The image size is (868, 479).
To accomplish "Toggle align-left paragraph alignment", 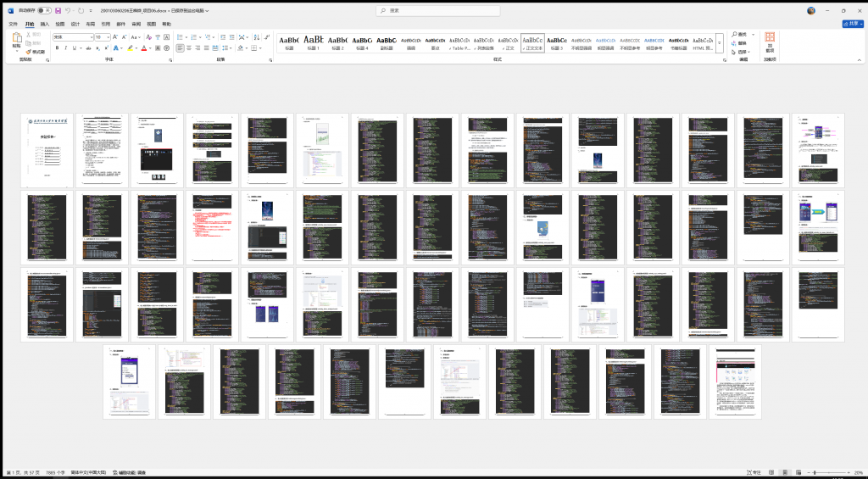I will pos(180,48).
